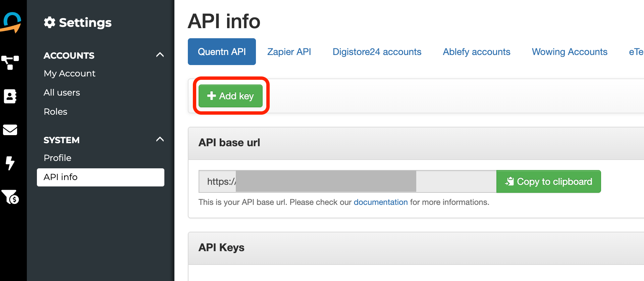Copy API base url to clipboard
644x281 pixels.
548,181
